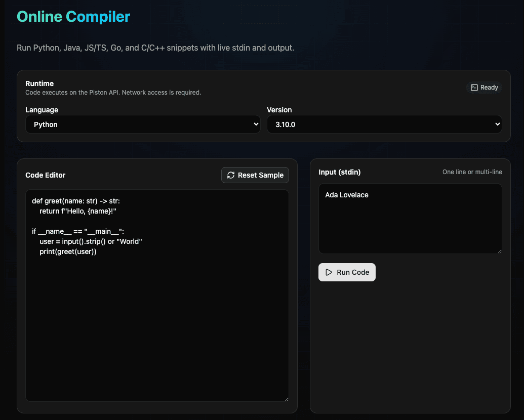This screenshot has width=524, height=420.
Task: Click the Run Code button
Action: 347,272
